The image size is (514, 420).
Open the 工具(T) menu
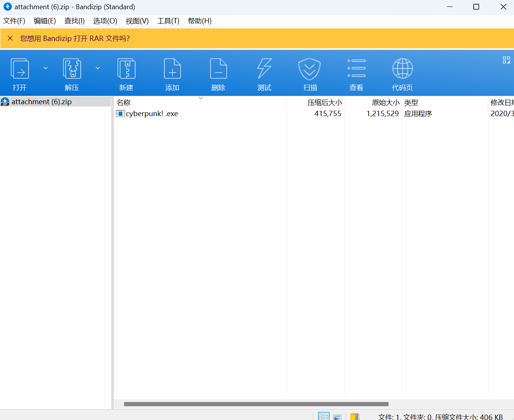168,21
